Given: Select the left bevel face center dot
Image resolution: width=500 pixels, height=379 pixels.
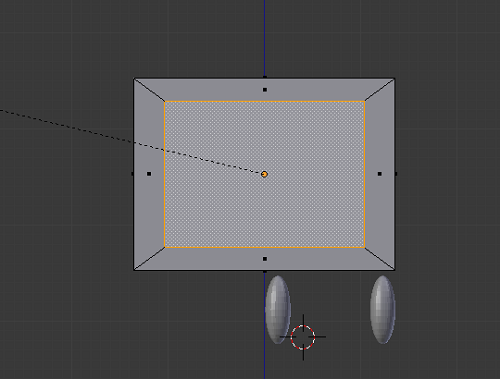Looking at the screenshot, I should point(149,174).
